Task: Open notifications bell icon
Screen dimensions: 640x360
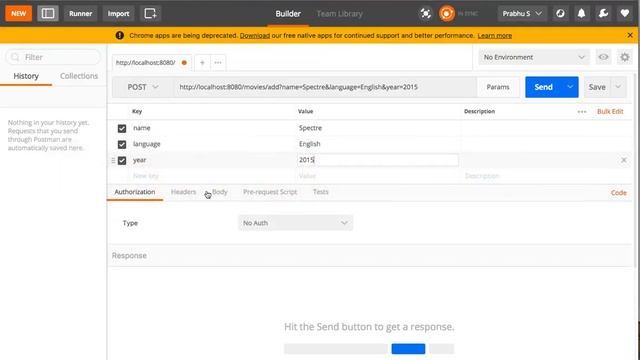Action: (x=581, y=13)
